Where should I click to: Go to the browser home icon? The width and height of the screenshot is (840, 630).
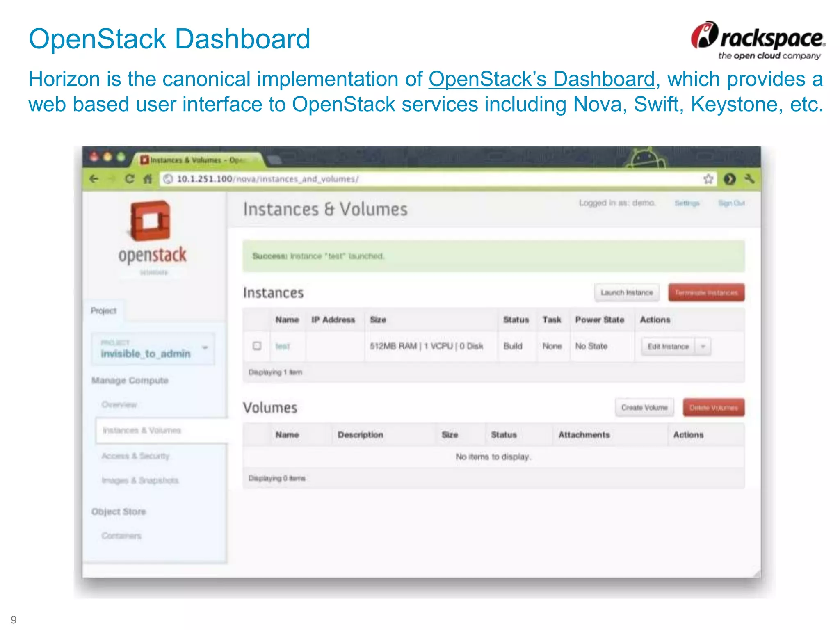point(148,179)
